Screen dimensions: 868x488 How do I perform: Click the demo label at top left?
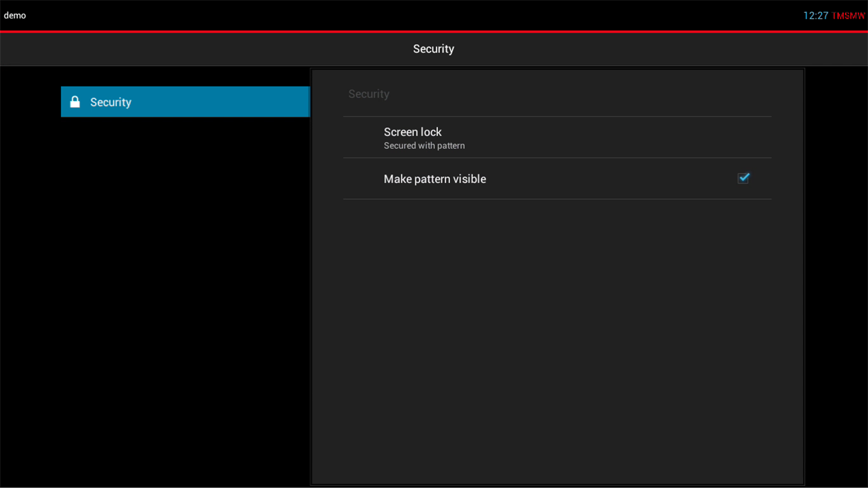(x=15, y=15)
